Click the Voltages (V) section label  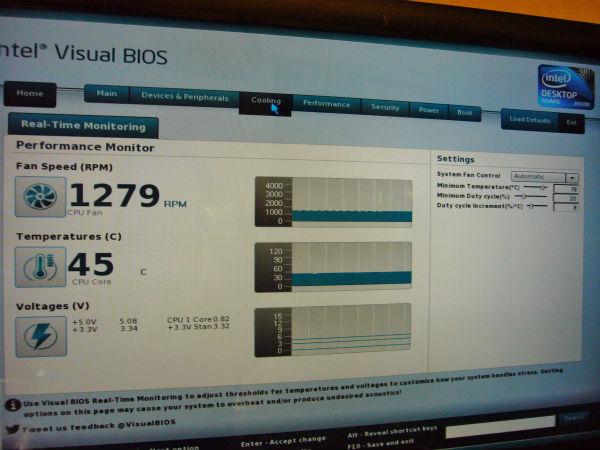53,306
